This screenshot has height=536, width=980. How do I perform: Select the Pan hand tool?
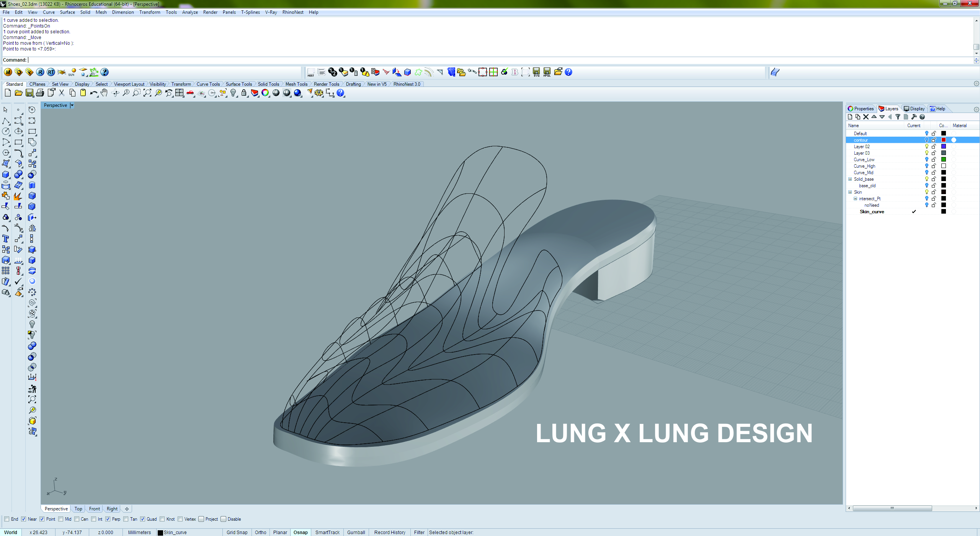pos(104,93)
